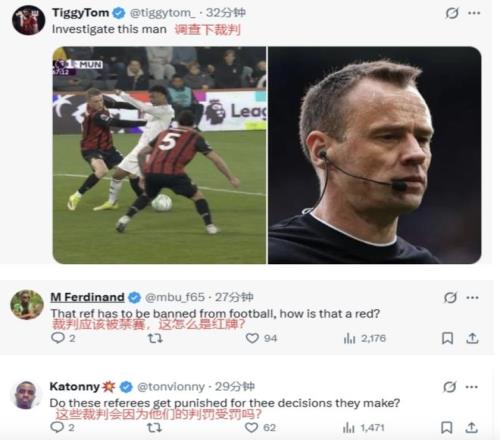Reply to M Ferdinand's tweet
The height and width of the screenshot is (440, 500).
click(x=58, y=338)
